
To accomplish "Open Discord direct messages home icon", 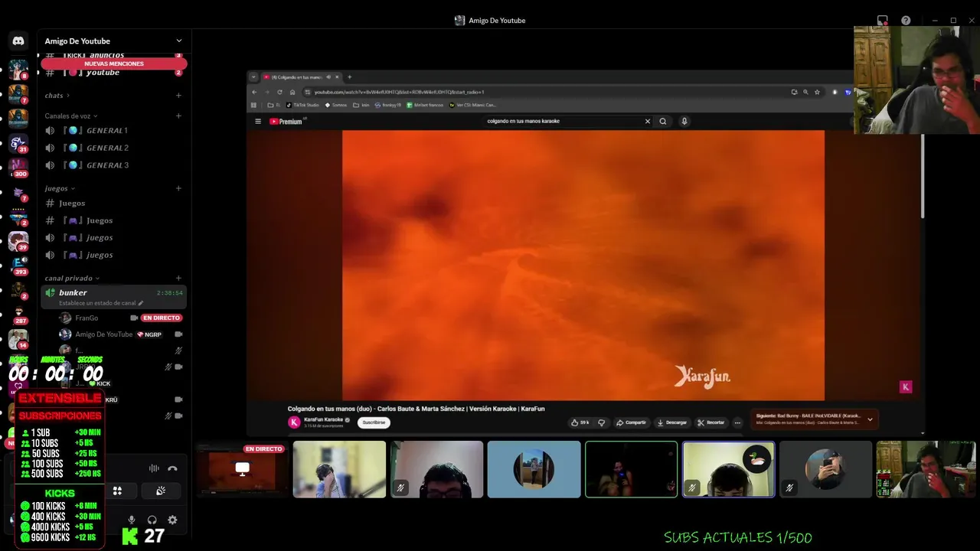I will click(x=18, y=41).
